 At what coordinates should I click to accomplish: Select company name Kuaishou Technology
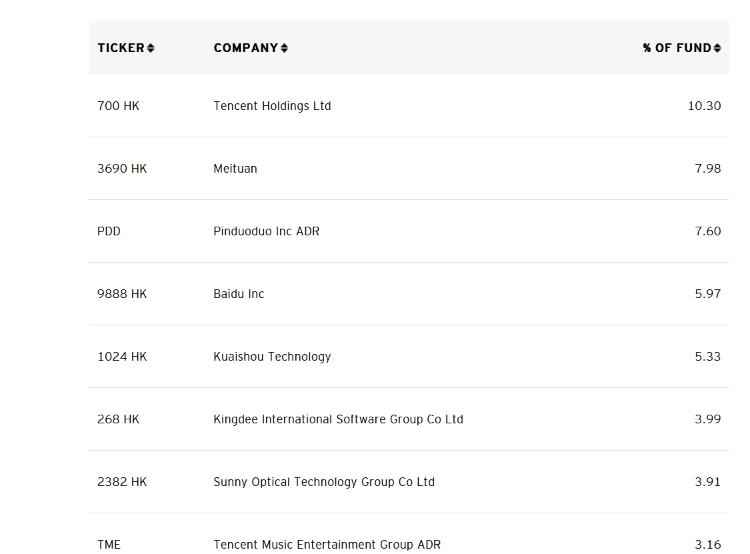[272, 357]
